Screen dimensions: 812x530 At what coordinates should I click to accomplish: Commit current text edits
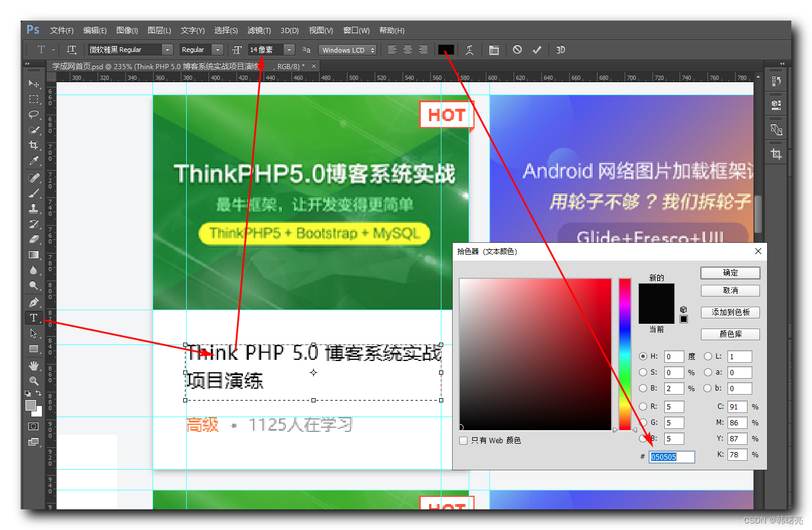(x=537, y=50)
